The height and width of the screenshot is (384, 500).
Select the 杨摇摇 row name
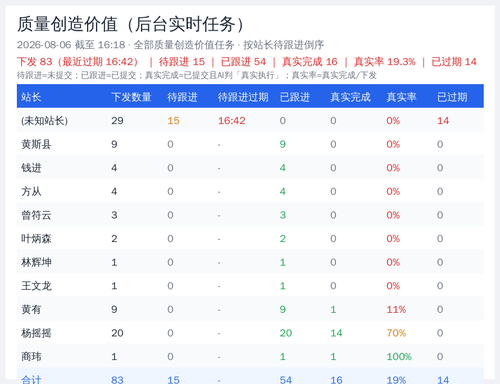pos(36,333)
